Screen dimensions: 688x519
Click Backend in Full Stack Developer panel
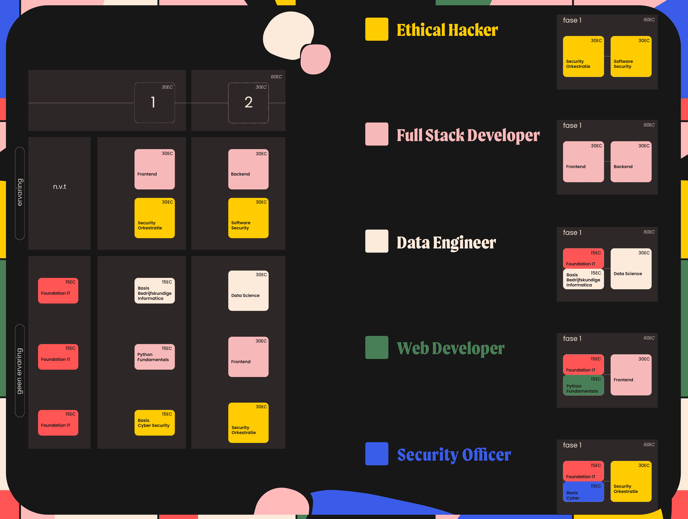[631, 162]
